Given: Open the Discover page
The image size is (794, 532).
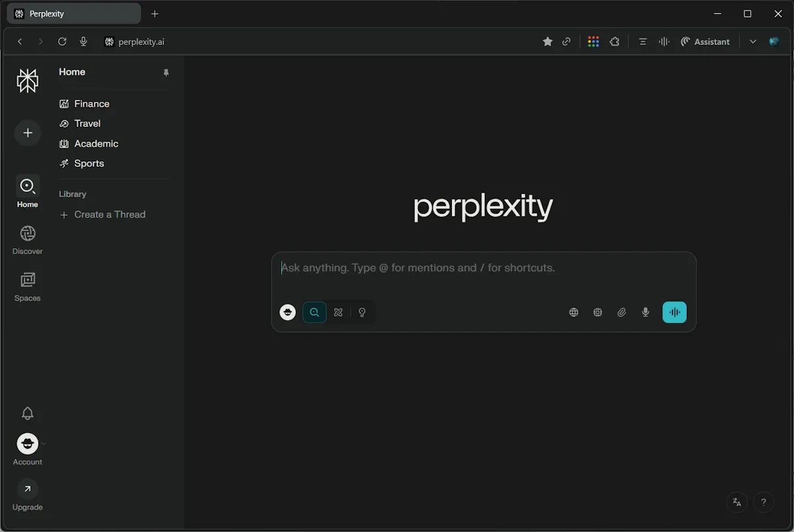Looking at the screenshot, I should coord(27,240).
